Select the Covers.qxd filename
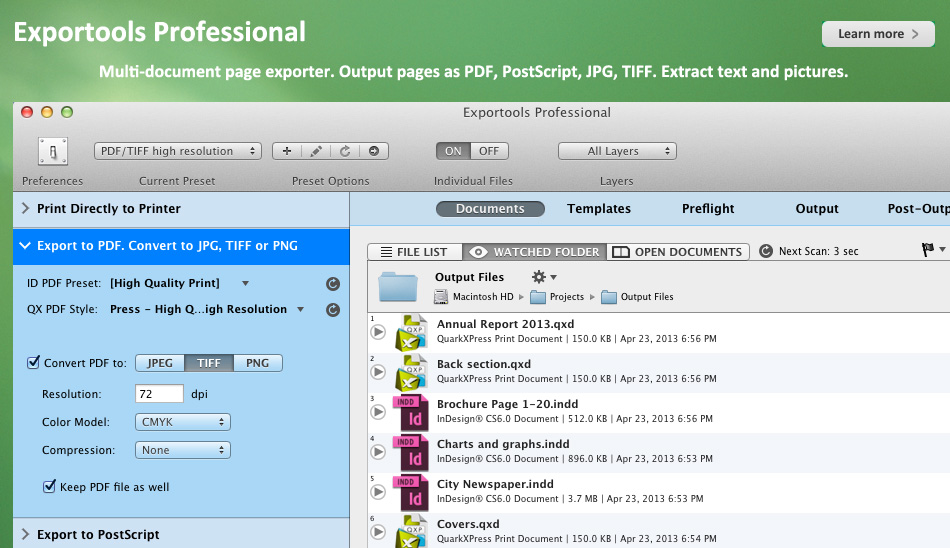Screen dimensions: 950x548 click(x=468, y=524)
